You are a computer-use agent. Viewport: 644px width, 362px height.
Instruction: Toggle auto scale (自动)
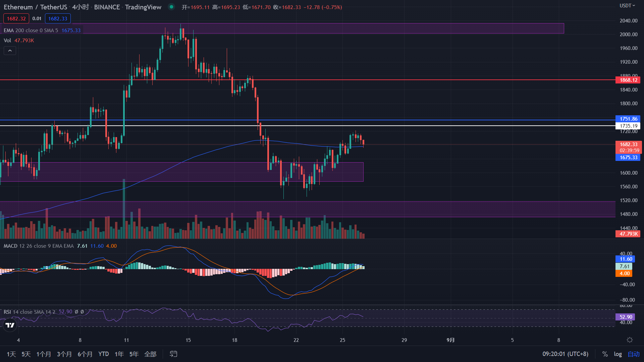(634, 354)
